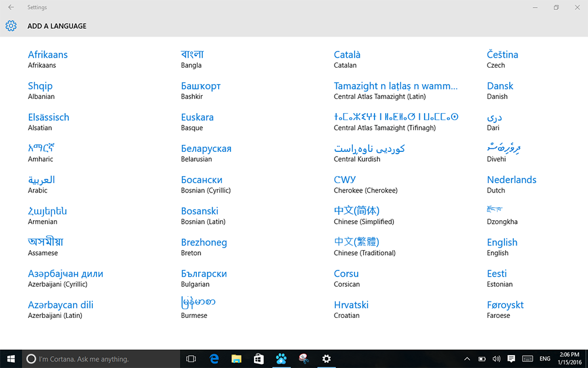The width and height of the screenshot is (588, 368).
Task: Show hidden system tray icons
Action: [467, 359]
